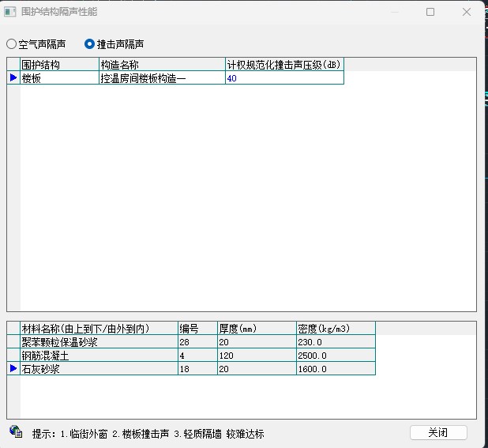Click the row arrow beside 楼板
This screenshot has width=488, height=448.
(13, 78)
